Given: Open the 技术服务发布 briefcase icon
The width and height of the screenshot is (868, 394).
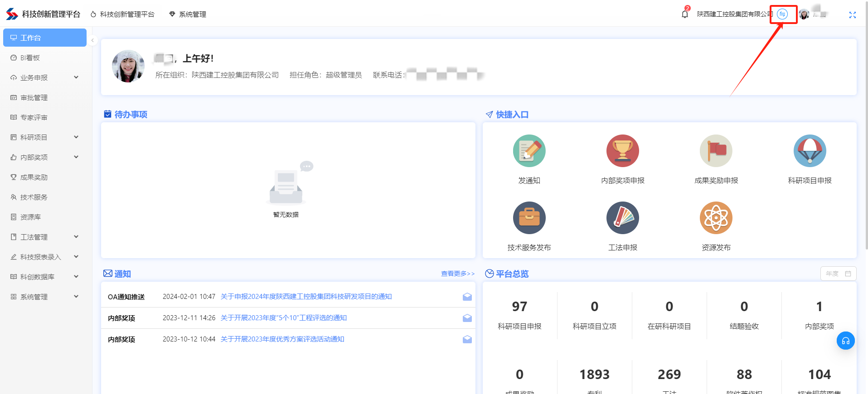Looking at the screenshot, I should (x=529, y=218).
